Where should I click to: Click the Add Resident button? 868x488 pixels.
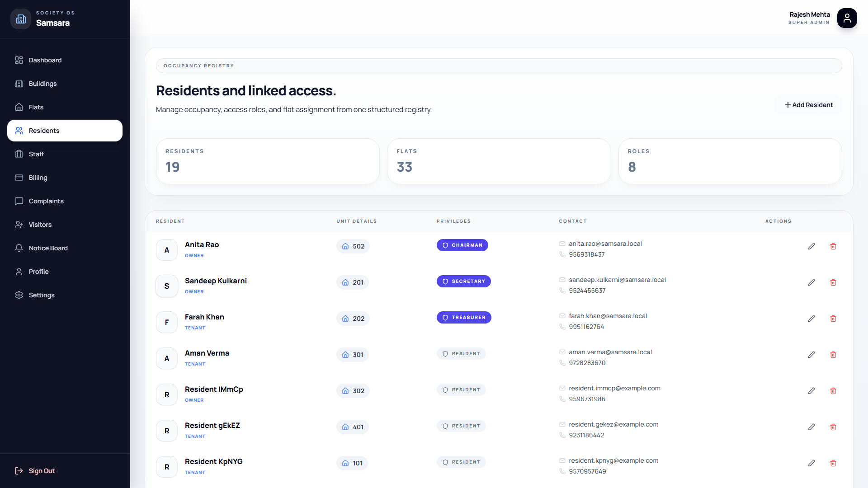pos(808,105)
